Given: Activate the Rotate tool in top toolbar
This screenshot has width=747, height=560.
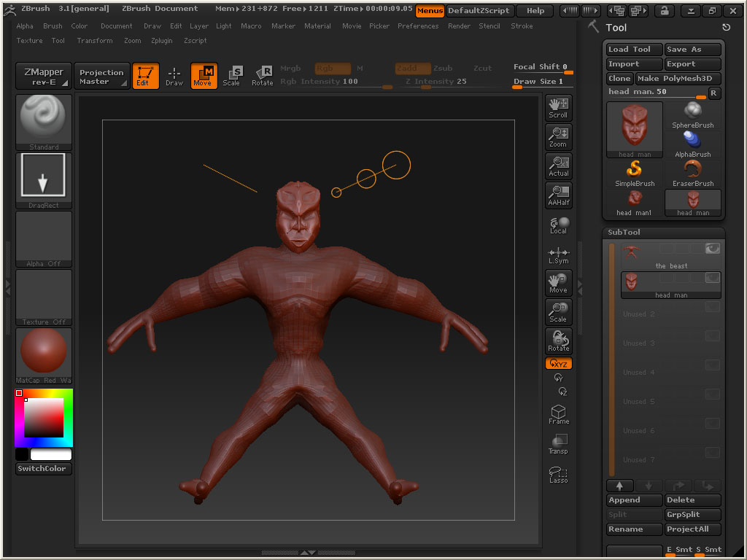Looking at the screenshot, I should click(x=263, y=75).
